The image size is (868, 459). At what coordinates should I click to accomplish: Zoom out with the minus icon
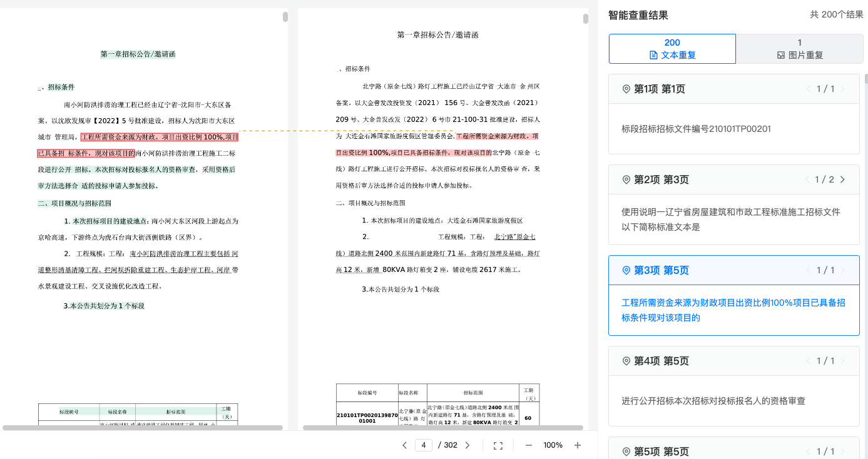pyautogui.click(x=529, y=445)
